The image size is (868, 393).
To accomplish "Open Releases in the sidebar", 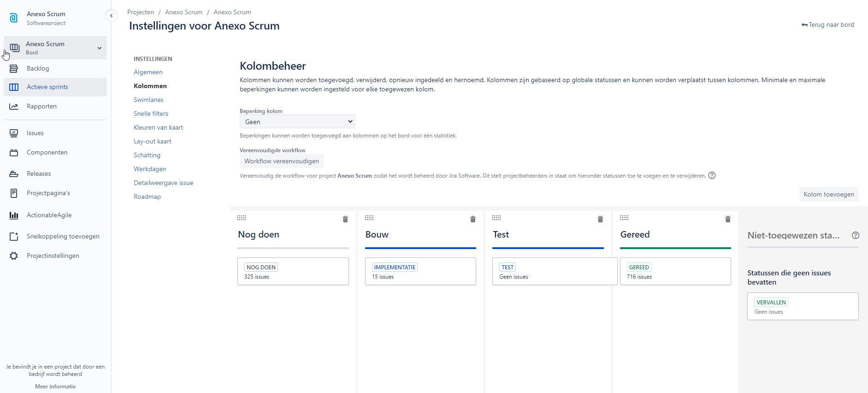I will (55, 173).
